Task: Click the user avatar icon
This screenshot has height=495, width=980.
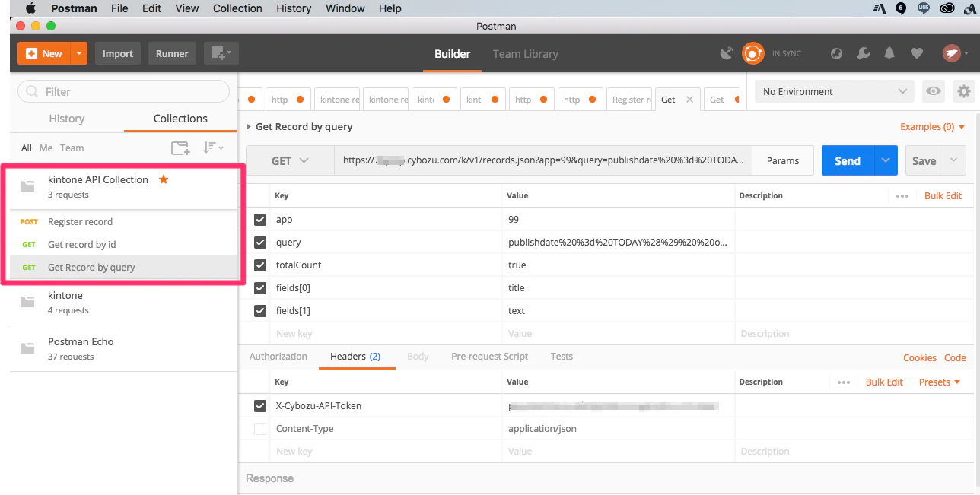Action: pyautogui.click(x=951, y=53)
